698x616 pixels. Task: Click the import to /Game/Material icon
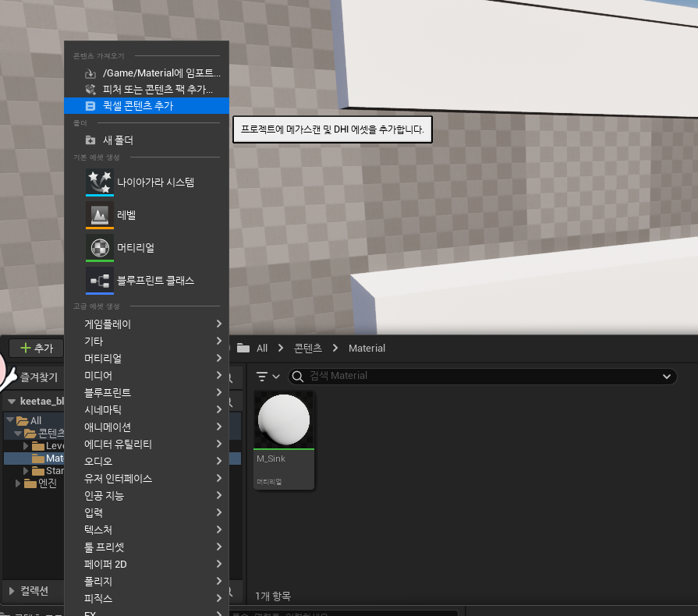point(90,73)
